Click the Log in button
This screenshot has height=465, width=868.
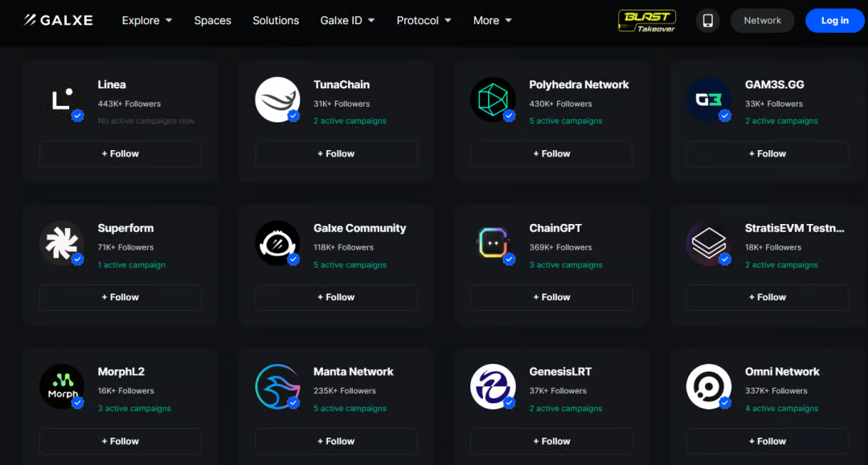point(834,21)
